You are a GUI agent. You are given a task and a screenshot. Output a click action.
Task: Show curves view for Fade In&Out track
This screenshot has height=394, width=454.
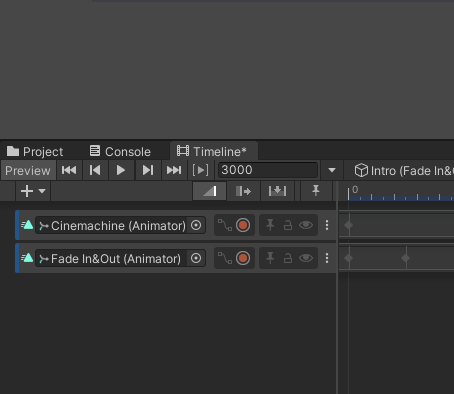point(225,258)
